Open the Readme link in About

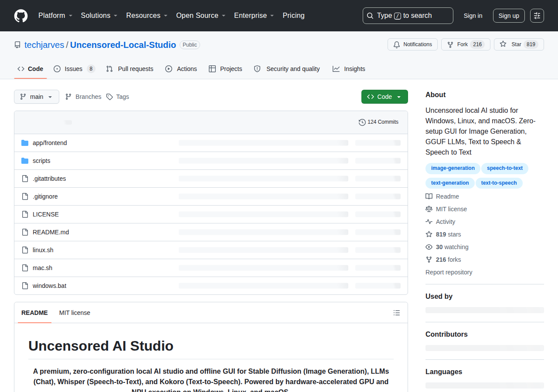[x=442, y=196]
